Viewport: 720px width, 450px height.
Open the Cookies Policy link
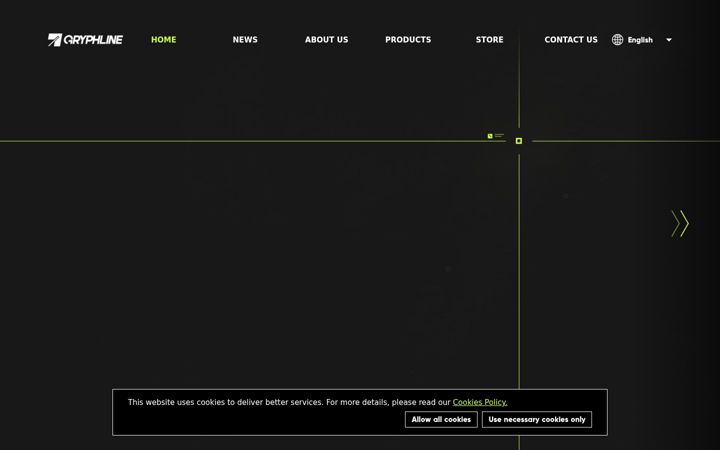pos(480,402)
